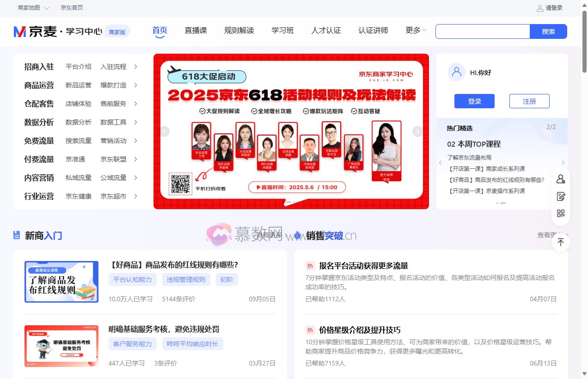This screenshot has width=588, height=379.
Task: Click the book icon beside 新商入门 heading
Action: (17, 236)
